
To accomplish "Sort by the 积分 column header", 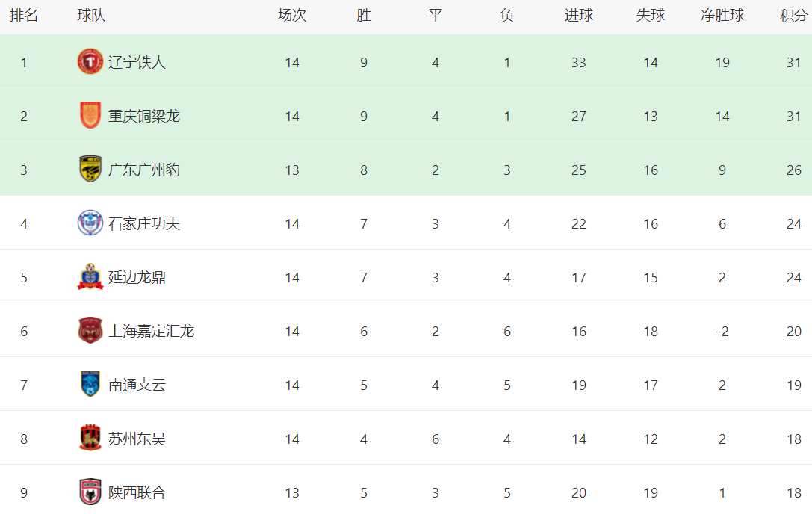I will (793, 16).
